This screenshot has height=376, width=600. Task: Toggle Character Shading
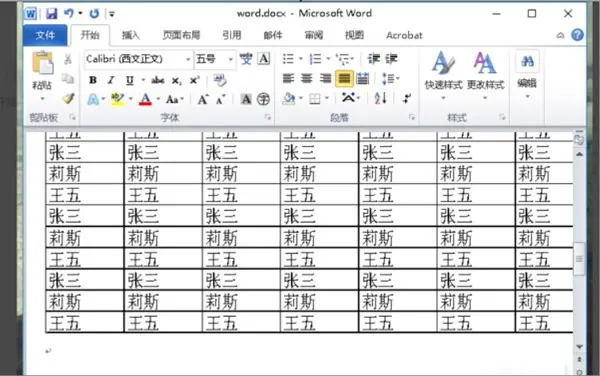246,99
